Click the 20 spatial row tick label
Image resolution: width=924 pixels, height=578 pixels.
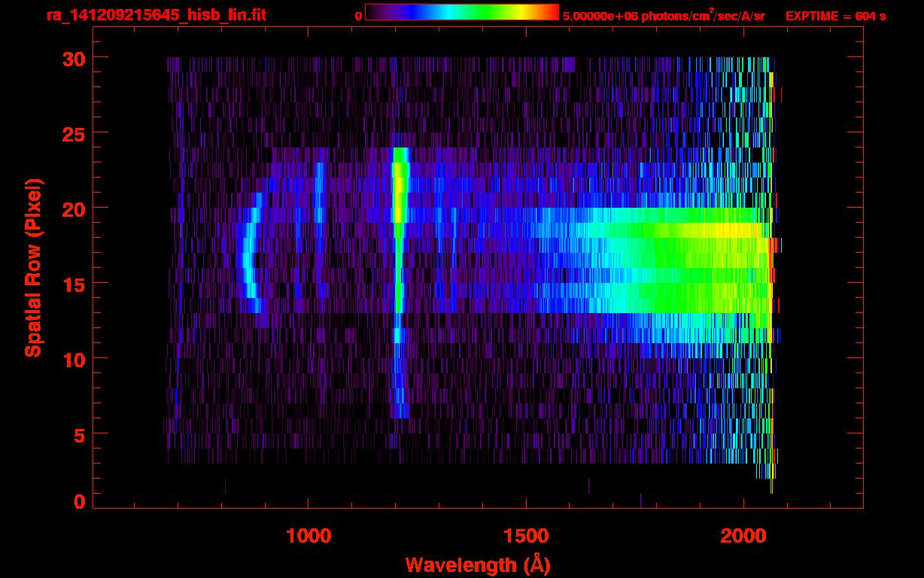(72, 208)
